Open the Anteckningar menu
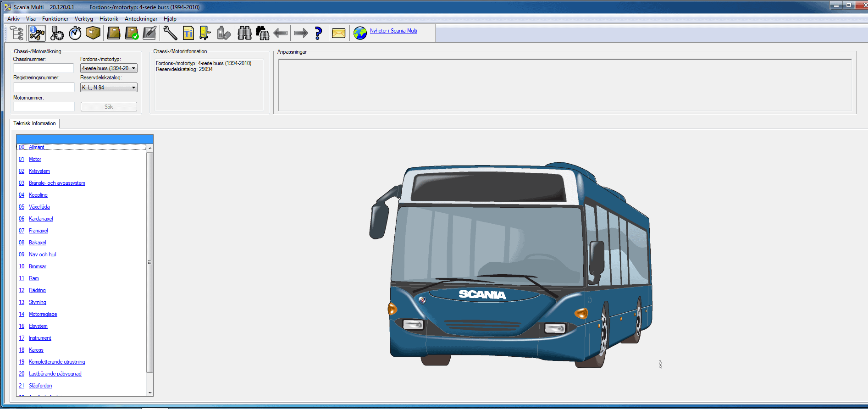Viewport: 868px width, 409px height. (x=141, y=19)
